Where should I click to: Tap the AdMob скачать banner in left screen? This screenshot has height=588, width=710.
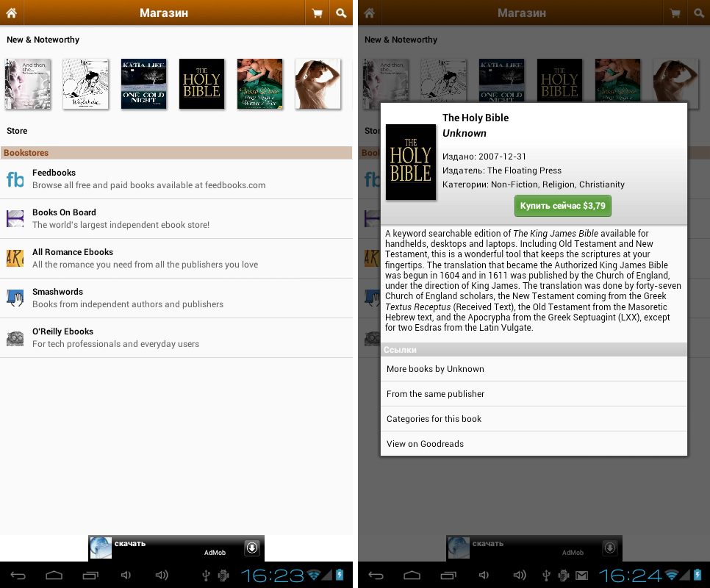coord(176,548)
